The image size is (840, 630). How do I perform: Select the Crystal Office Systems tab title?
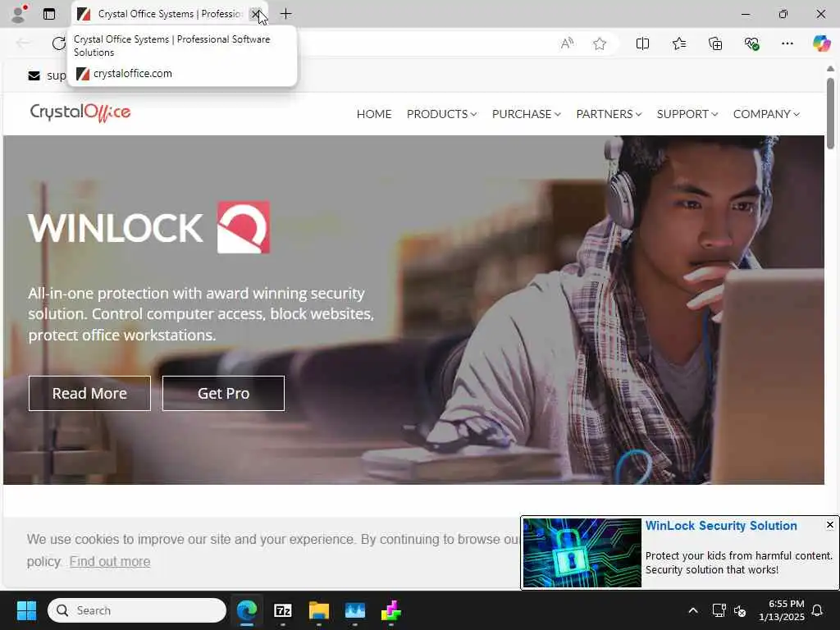tap(169, 14)
